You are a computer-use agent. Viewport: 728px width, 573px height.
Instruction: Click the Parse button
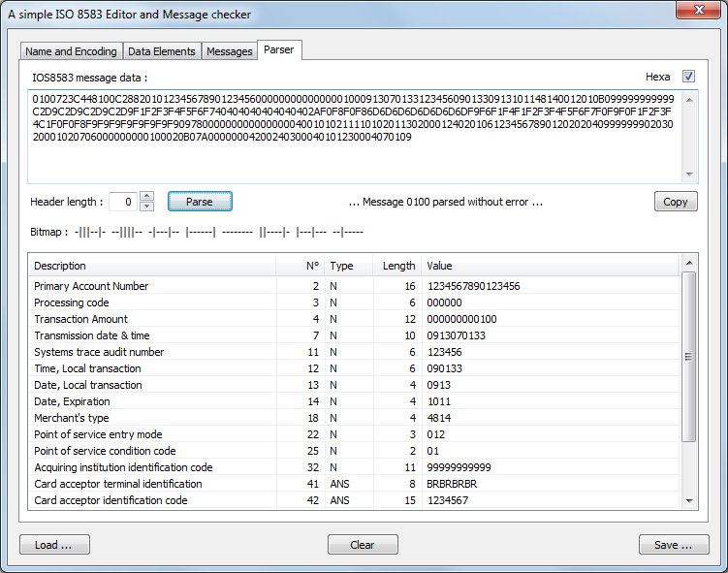[x=200, y=202]
